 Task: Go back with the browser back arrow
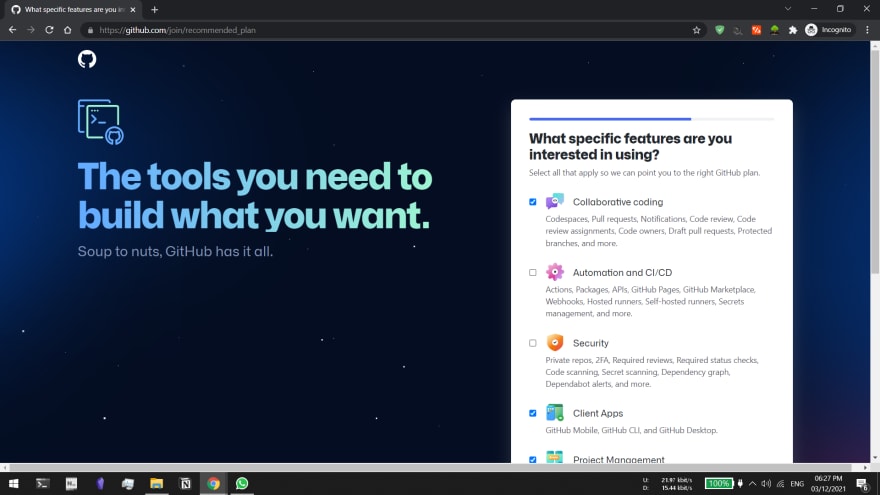pos(12,30)
